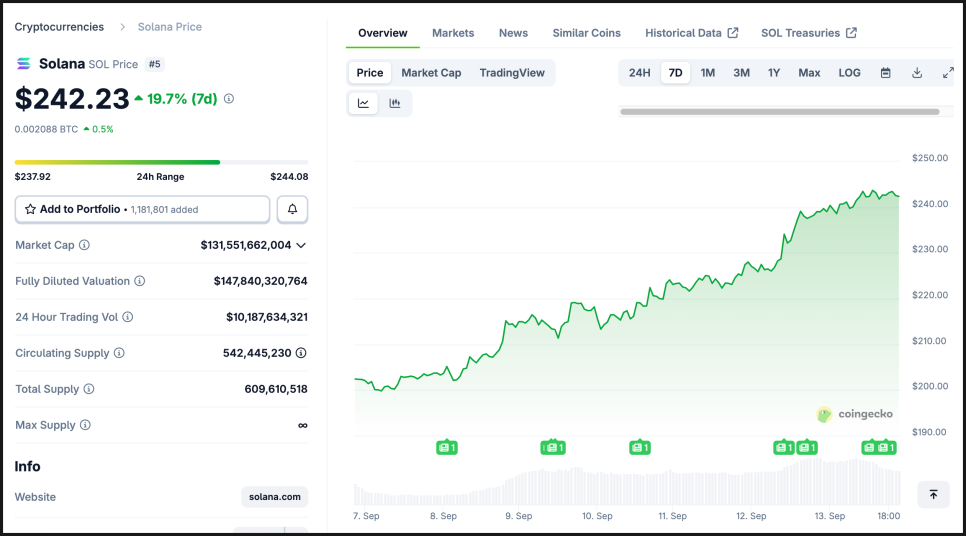
Task: Toggle the LOG scale option
Action: [x=849, y=73]
